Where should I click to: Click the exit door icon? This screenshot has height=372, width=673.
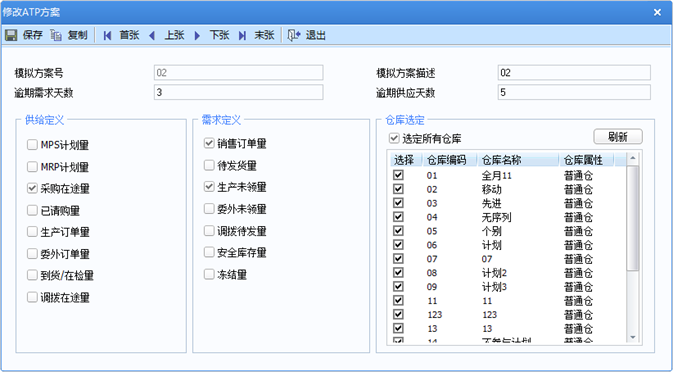294,35
